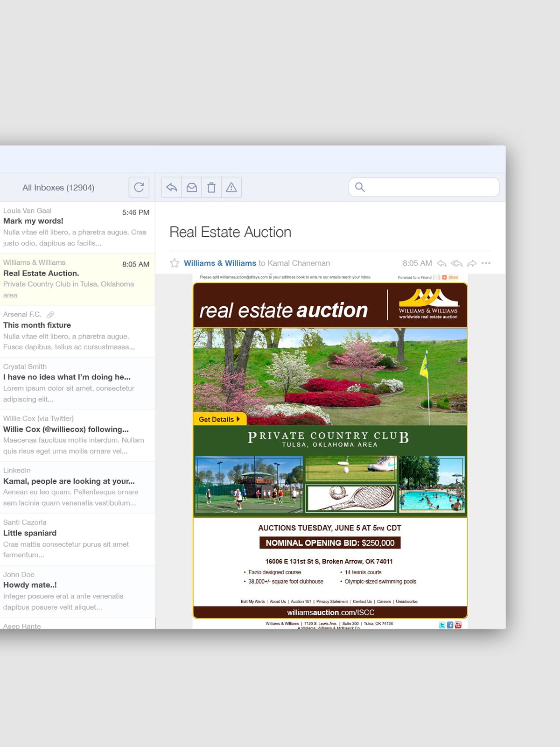560x747 pixels.
Task: Delete email with trash icon
Action: point(211,187)
